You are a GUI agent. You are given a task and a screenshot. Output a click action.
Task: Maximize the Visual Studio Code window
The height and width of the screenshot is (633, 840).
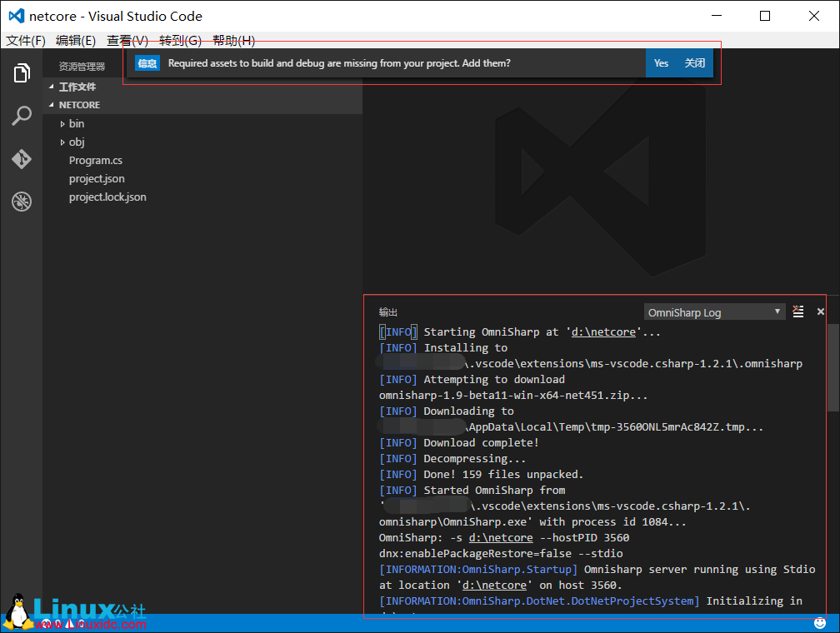coord(765,16)
